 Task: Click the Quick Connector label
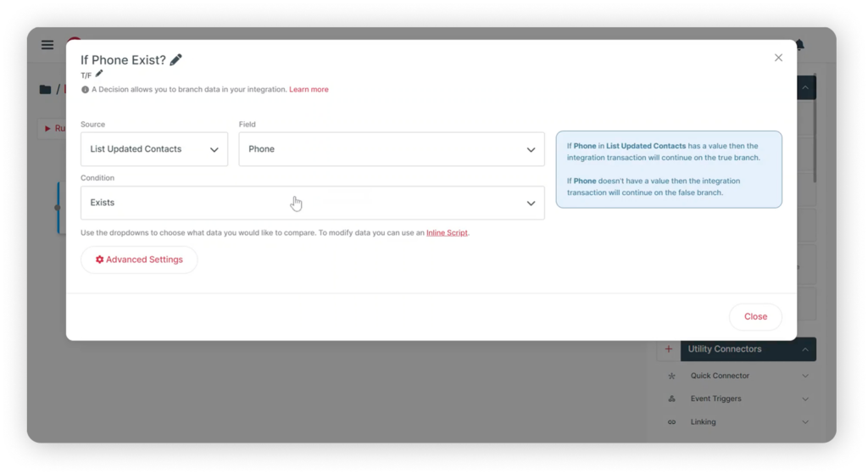pyautogui.click(x=720, y=376)
